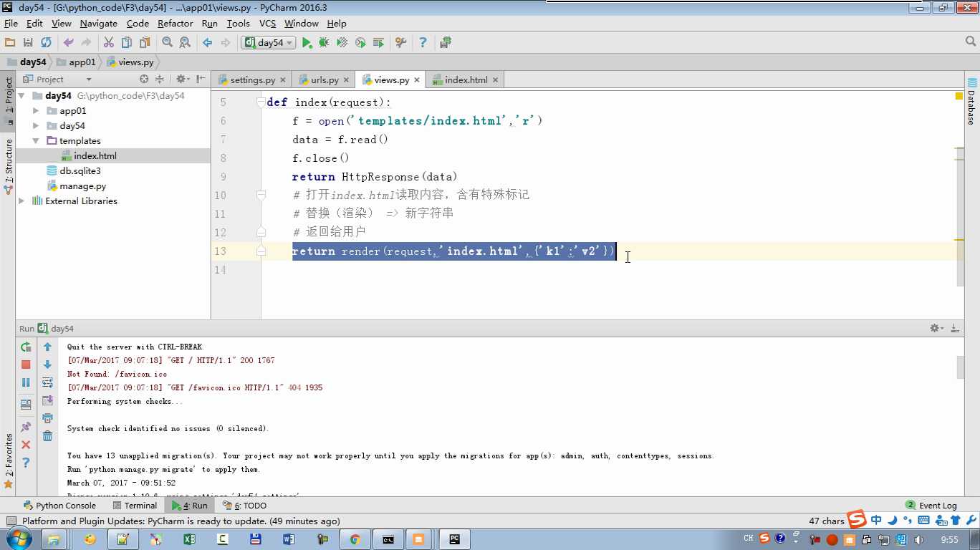Open day54 run configuration dropdown
The height and width of the screenshot is (550, 980).
click(269, 43)
